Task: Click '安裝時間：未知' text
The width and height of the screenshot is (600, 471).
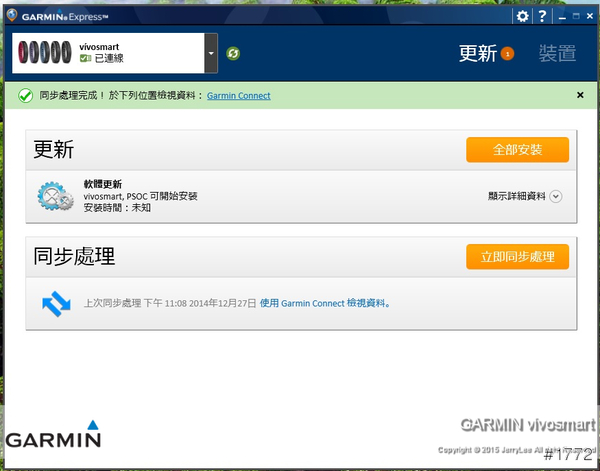Action: [117, 208]
